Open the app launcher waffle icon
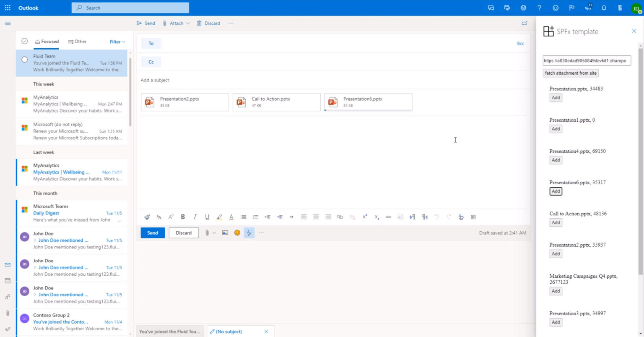The image size is (644, 337). pos(8,8)
